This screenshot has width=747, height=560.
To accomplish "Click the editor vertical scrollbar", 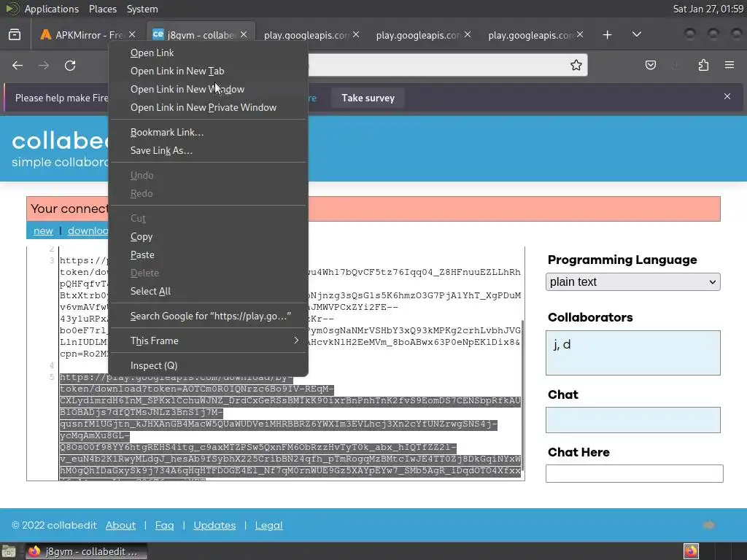I will tap(522, 396).
